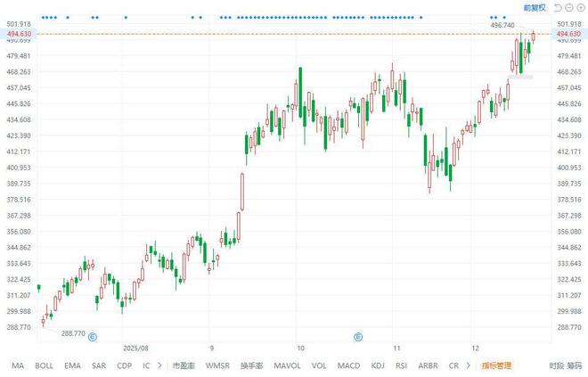Switch to the RSI indicator

402,365
